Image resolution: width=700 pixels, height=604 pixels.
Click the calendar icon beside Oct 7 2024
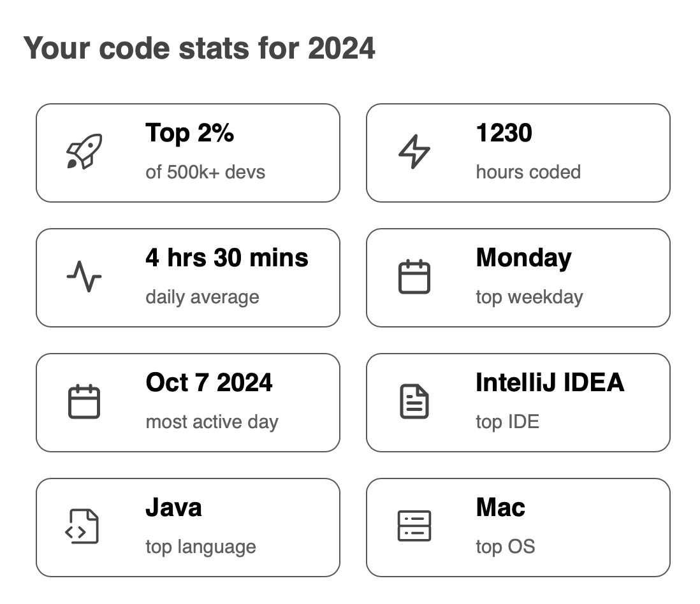pyautogui.click(x=84, y=401)
